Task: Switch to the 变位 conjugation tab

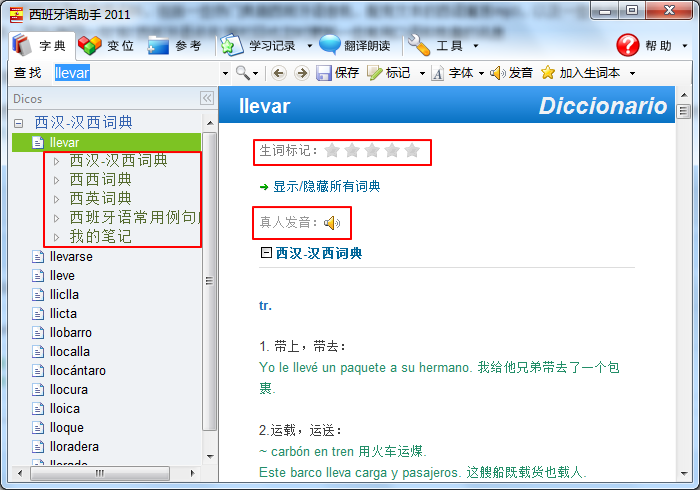Action: 106,46
